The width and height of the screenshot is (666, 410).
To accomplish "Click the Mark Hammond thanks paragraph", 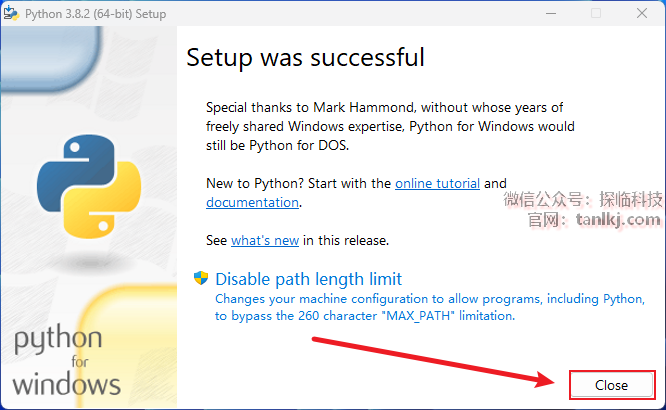I will 390,126.
